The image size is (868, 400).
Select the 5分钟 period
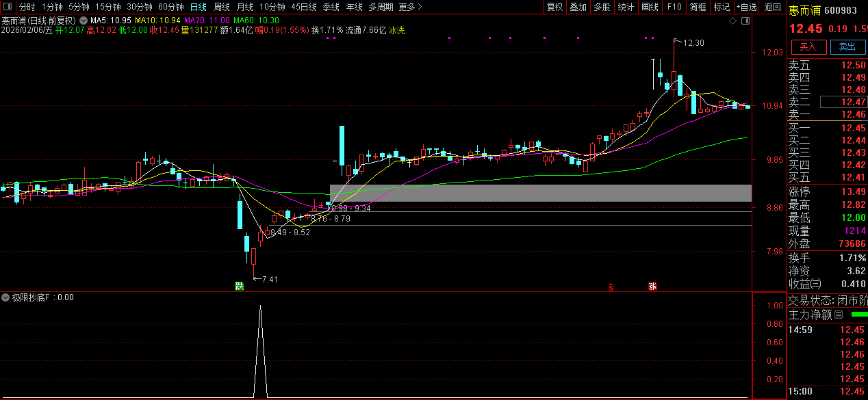(79, 7)
